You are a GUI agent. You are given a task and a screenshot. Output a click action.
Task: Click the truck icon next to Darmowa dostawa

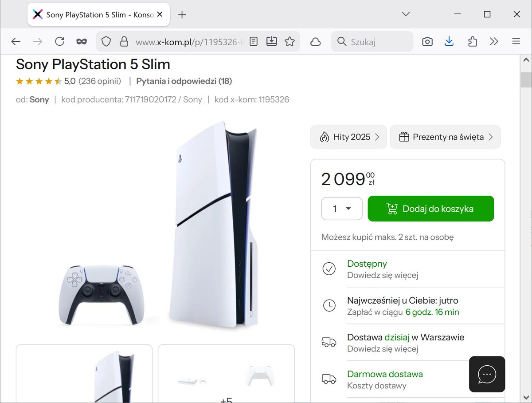[x=329, y=379]
